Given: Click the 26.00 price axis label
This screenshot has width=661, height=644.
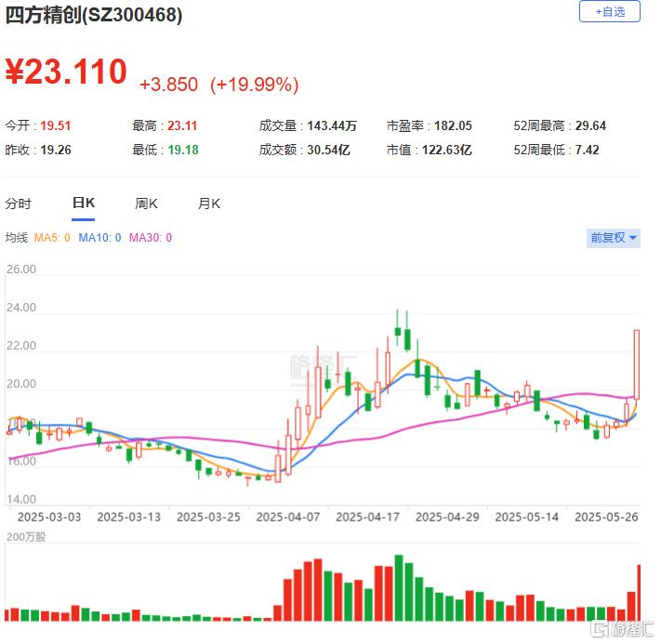Looking at the screenshot, I should coord(21,269).
